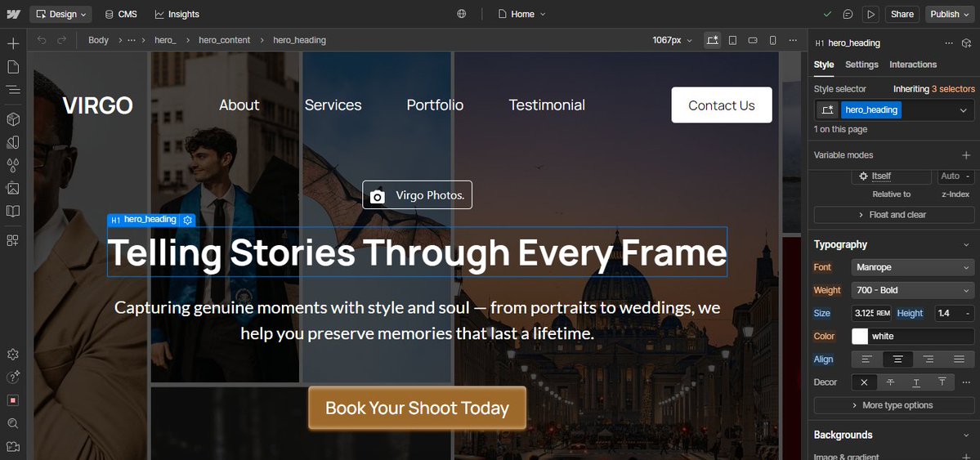Open the Components cube panel
Screen dimensions: 980x460
[13, 118]
